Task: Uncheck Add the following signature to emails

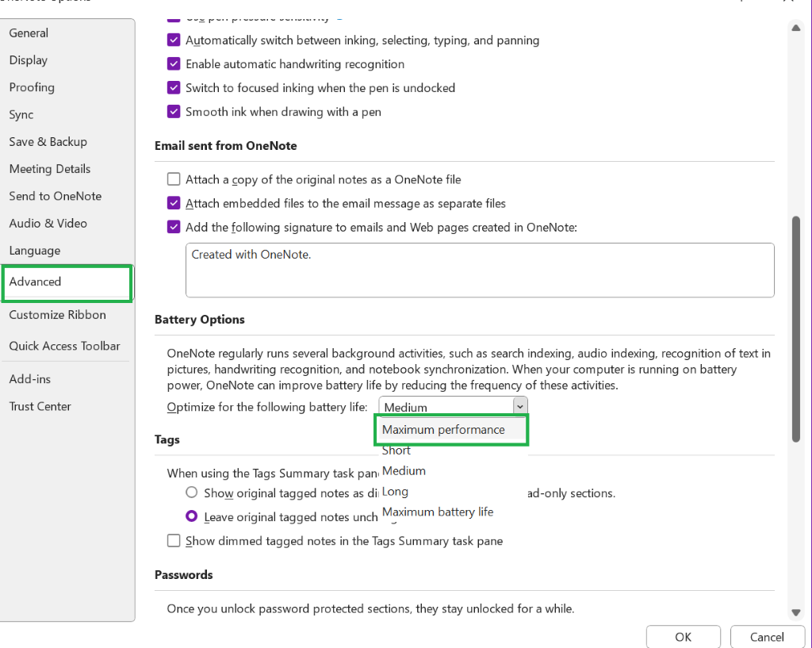Action: [174, 227]
